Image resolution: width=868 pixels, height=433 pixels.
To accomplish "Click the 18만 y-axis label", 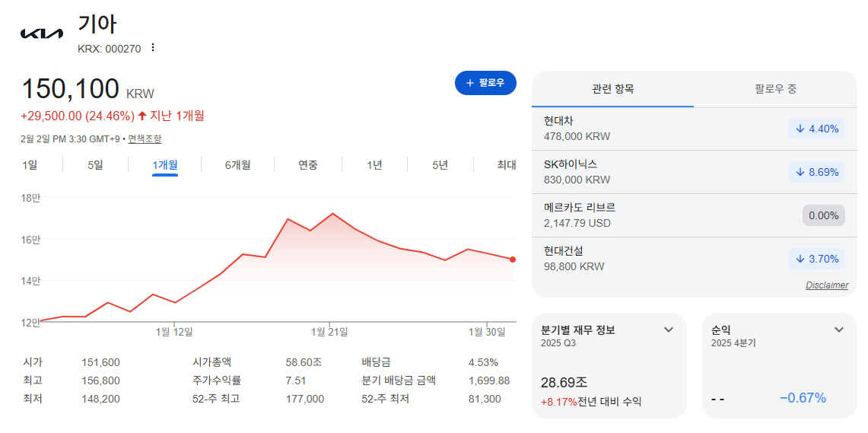I will point(32,198).
